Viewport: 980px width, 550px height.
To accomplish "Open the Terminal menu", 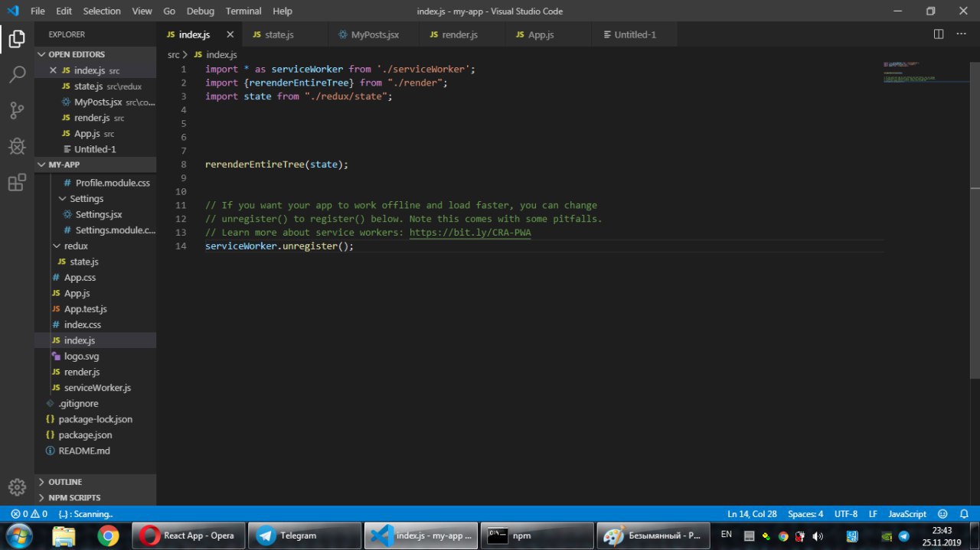I will click(243, 11).
